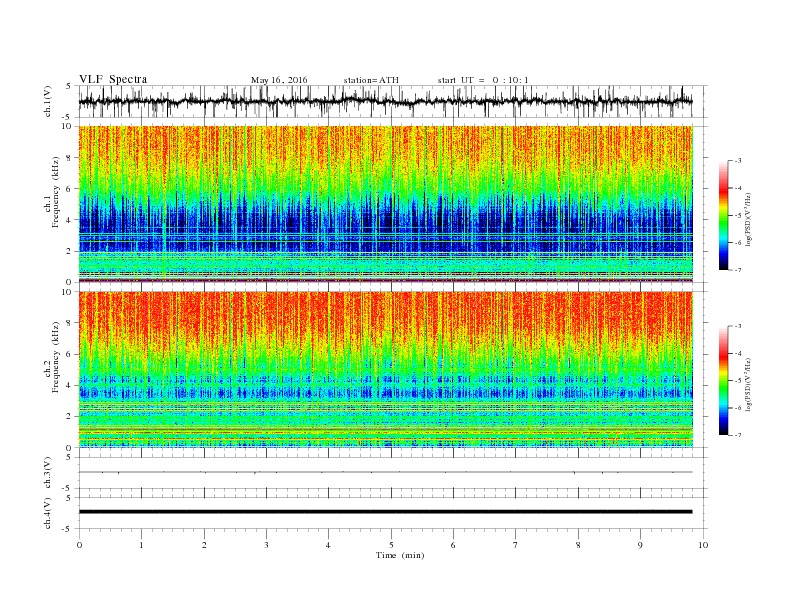Click time axis tick label "0"
Screen dimensions: 792x612
tap(79, 545)
